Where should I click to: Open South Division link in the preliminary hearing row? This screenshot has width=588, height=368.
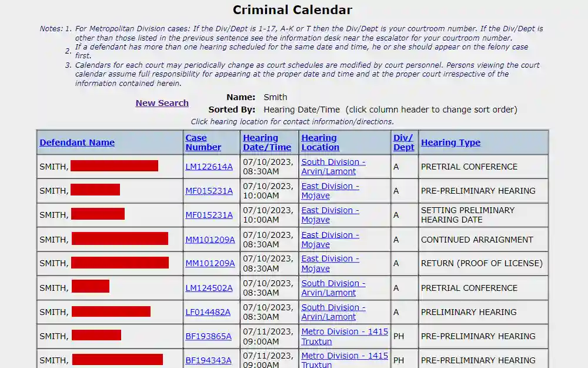click(333, 311)
